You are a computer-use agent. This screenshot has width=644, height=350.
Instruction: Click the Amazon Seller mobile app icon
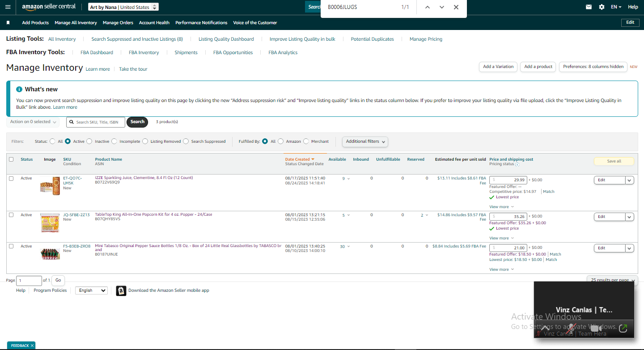[121, 290]
